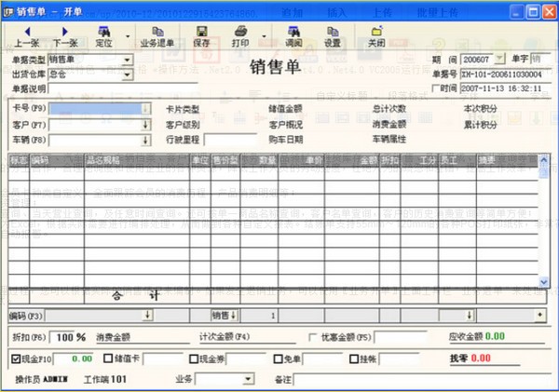
Task: Click the 品名规格 column header
Action: [137, 160]
